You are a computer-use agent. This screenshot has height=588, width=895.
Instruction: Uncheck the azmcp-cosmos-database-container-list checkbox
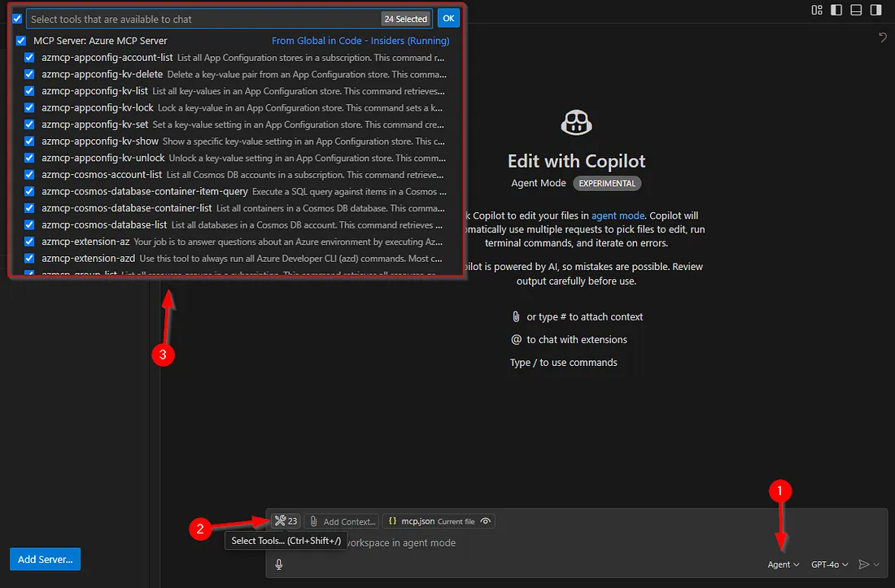[x=29, y=208]
